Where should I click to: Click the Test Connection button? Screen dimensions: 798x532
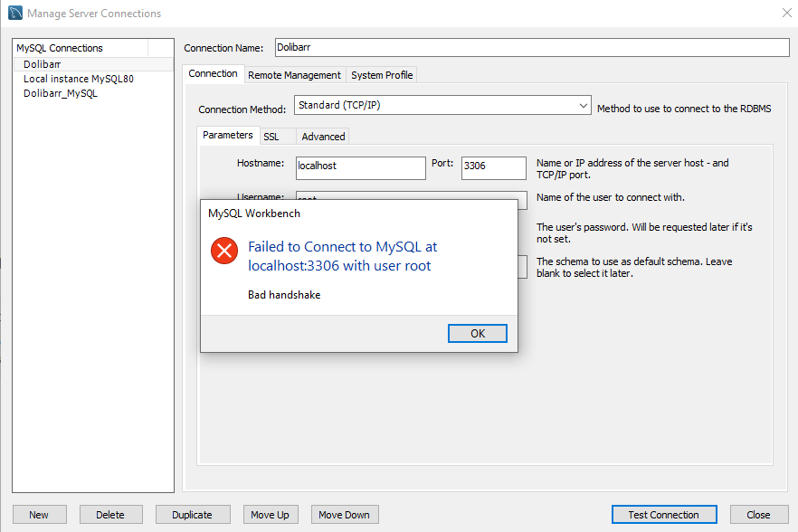pos(664,515)
